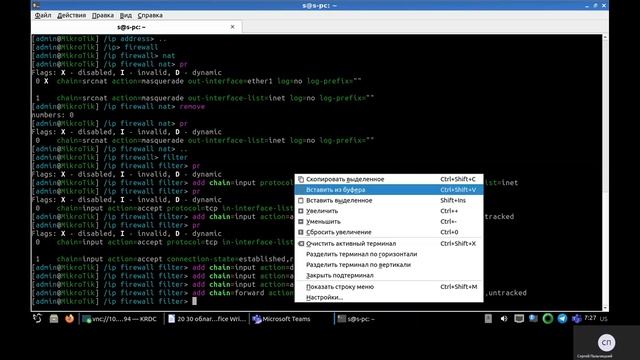Open the volume control tray icon

tap(504, 319)
